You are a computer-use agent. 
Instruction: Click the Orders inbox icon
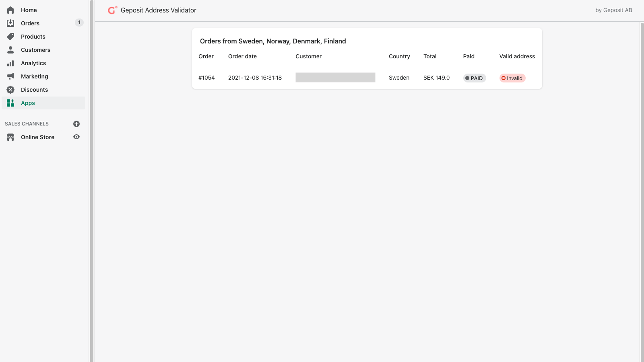point(10,23)
